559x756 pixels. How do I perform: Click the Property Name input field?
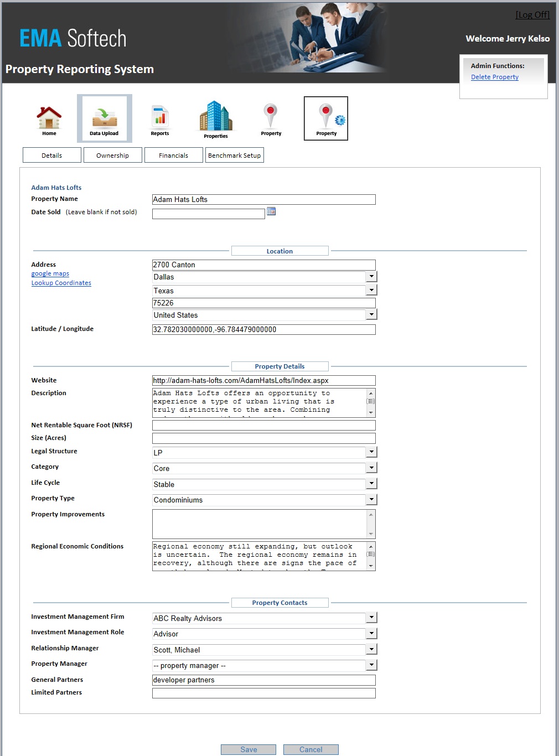264,199
